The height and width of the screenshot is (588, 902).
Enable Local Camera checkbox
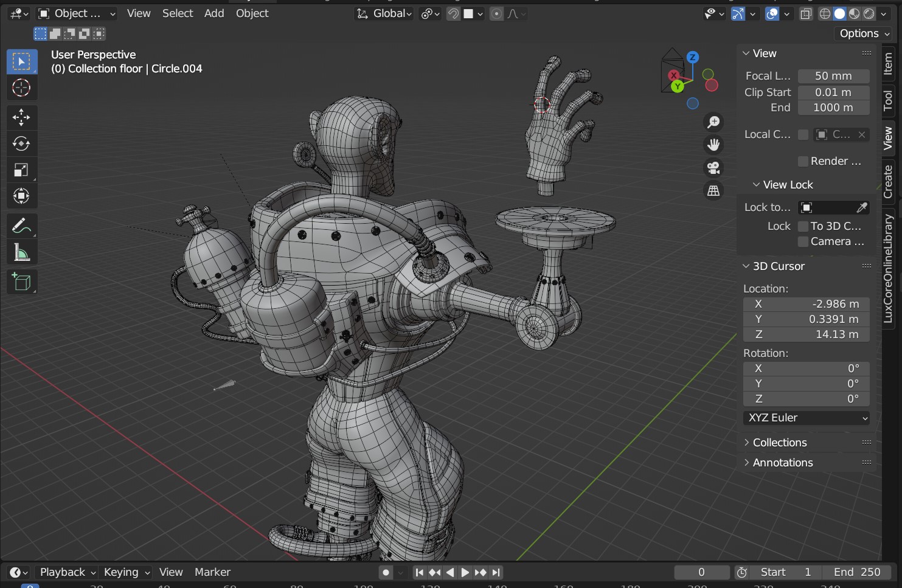[x=803, y=134]
